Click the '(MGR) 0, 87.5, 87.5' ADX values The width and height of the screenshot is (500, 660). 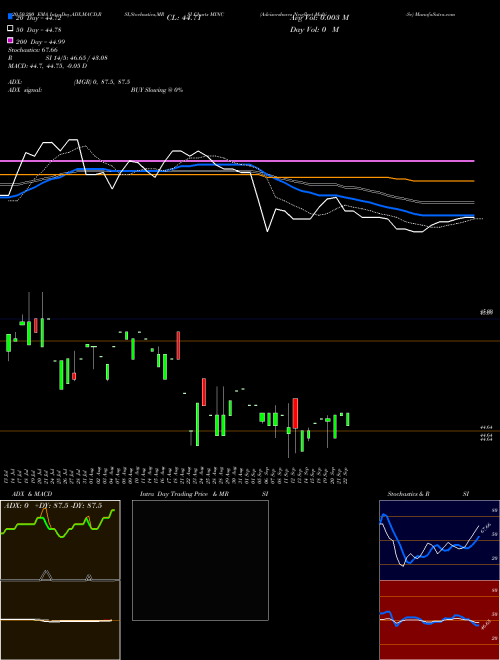click(102, 82)
